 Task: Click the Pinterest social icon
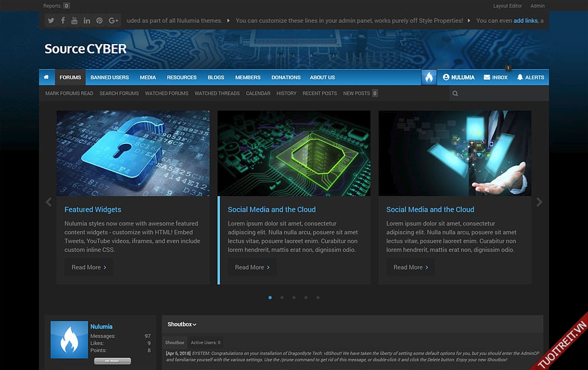point(99,21)
